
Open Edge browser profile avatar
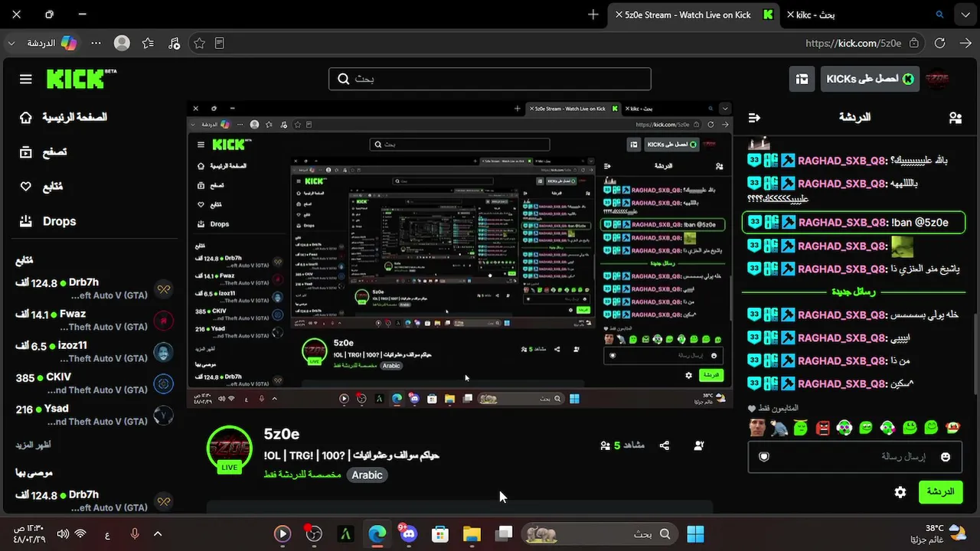122,44
